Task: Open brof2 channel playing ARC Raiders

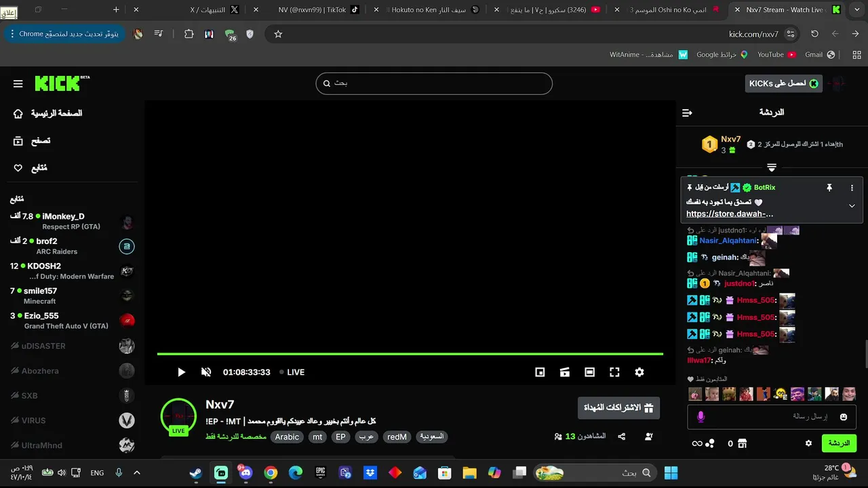Action: [73, 246]
